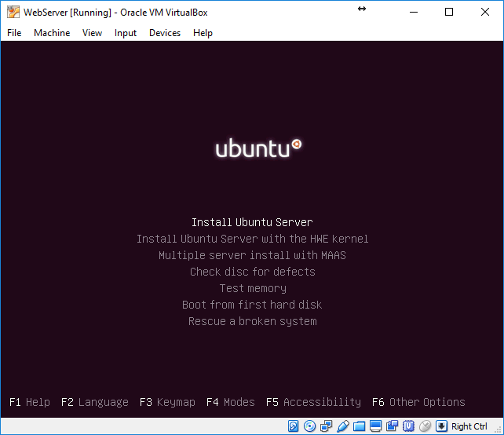
Task: Open the File menu
Action: (14, 33)
